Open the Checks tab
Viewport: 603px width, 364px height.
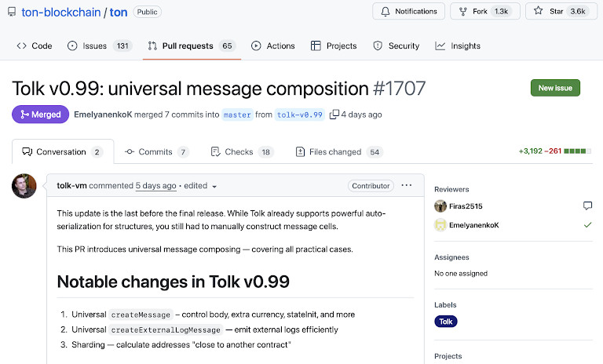coord(243,152)
